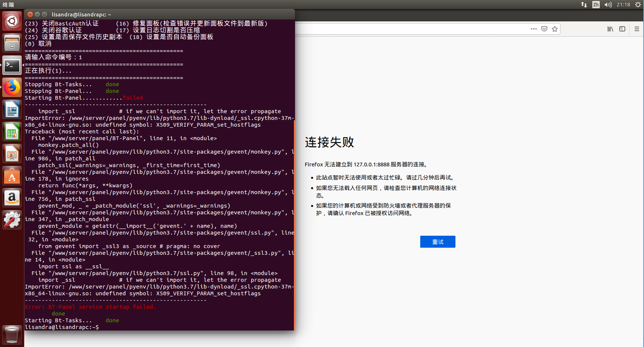The width and height of the screenshot is (644, 347).
Task: Click '(25) 设置是否保存文件历史副本' text
Action: tap(73, 37)
